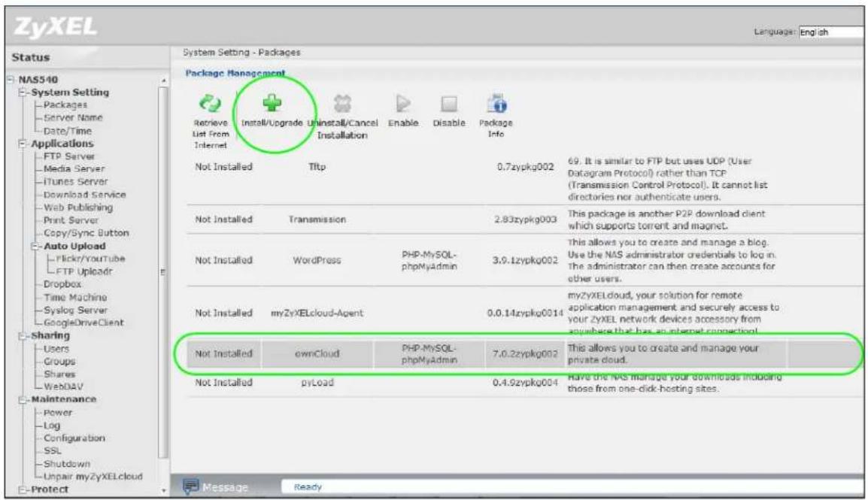Open the Language dropdown
Viewport: 868px width, 500px height.
(x=831, y=32)
